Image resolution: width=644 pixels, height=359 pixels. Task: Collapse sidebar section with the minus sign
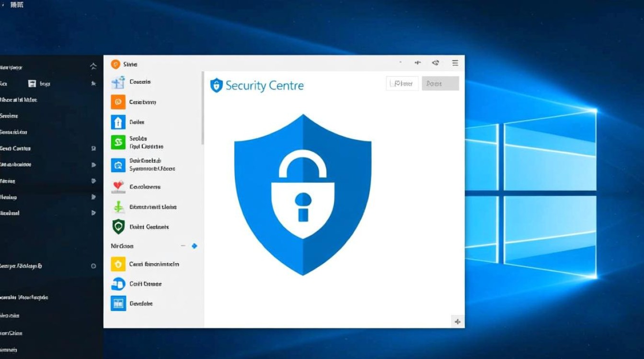coord(183,246)
